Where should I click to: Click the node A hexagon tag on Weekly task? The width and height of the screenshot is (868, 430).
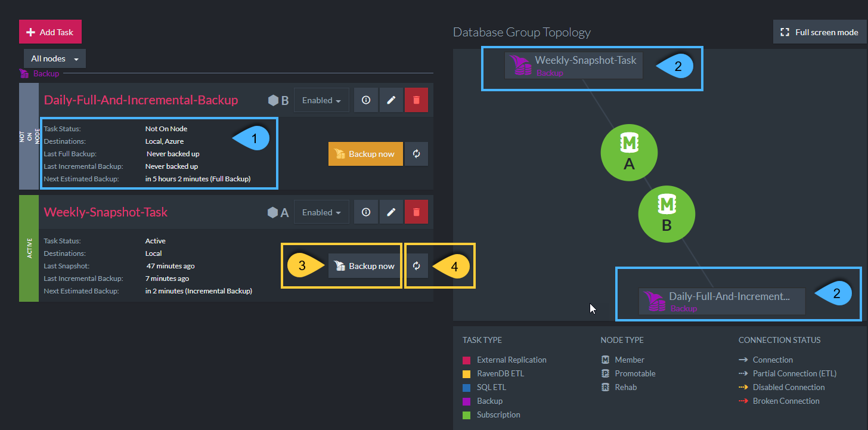point(278,212)
